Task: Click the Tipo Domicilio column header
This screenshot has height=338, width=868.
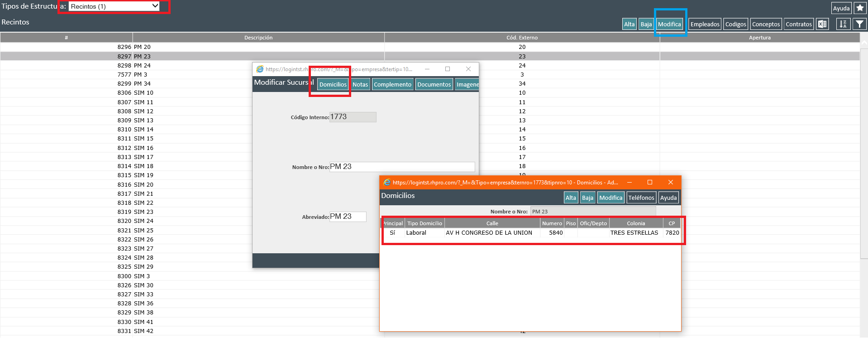Action: (x=424, y=223)
